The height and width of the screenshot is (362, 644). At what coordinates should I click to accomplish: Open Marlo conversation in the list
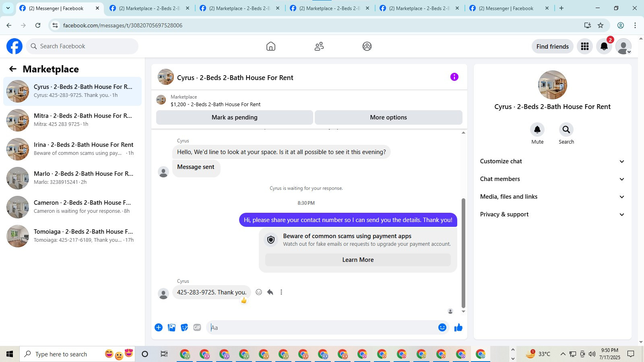click(x=72, y=178)
